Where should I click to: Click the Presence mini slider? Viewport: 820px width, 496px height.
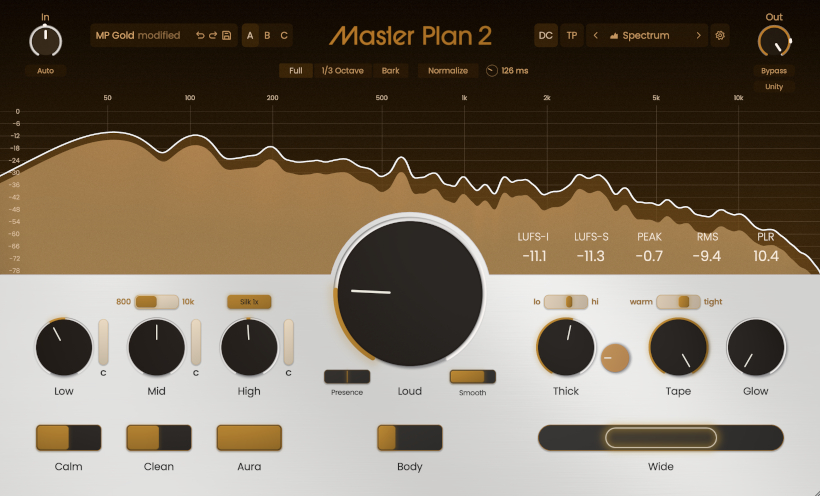click(347, 377)
